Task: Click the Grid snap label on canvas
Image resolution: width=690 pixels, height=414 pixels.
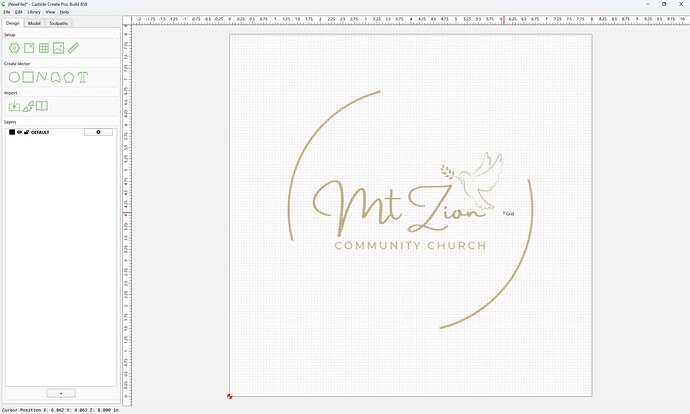Action: 510,214
